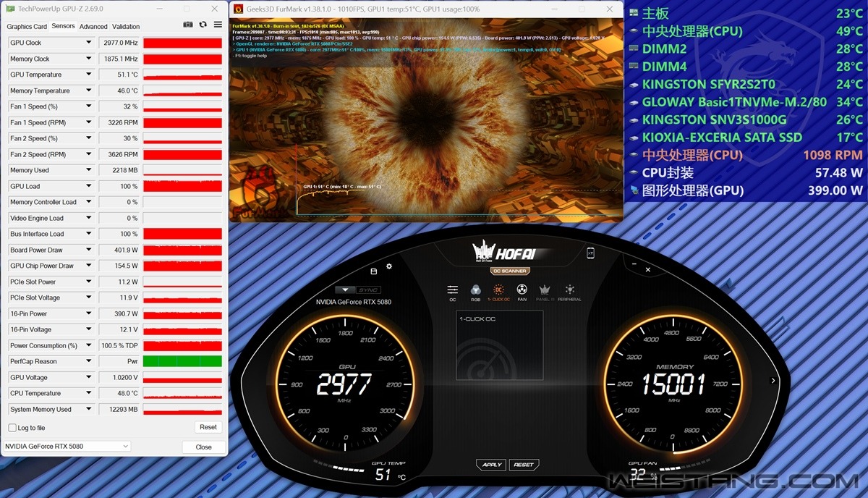Switch to the Validation tab

pyautogui.click(x=126, y=27)
